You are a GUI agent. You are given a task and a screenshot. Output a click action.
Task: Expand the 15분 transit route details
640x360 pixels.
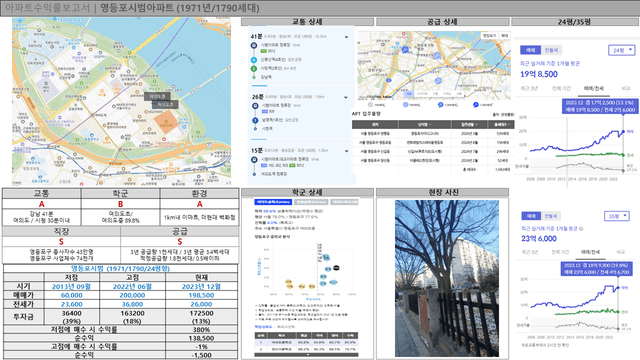point(346,151)
